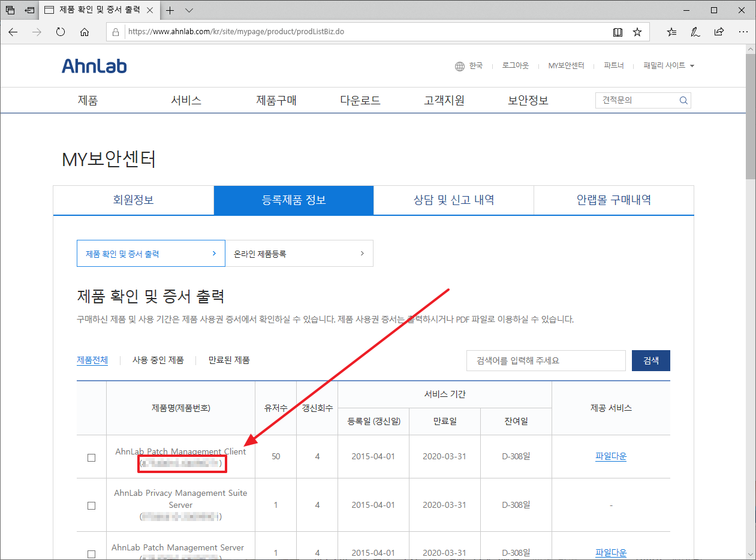Open reading view icon in address bar
756x560 pixels.
[x=618, y=32]
